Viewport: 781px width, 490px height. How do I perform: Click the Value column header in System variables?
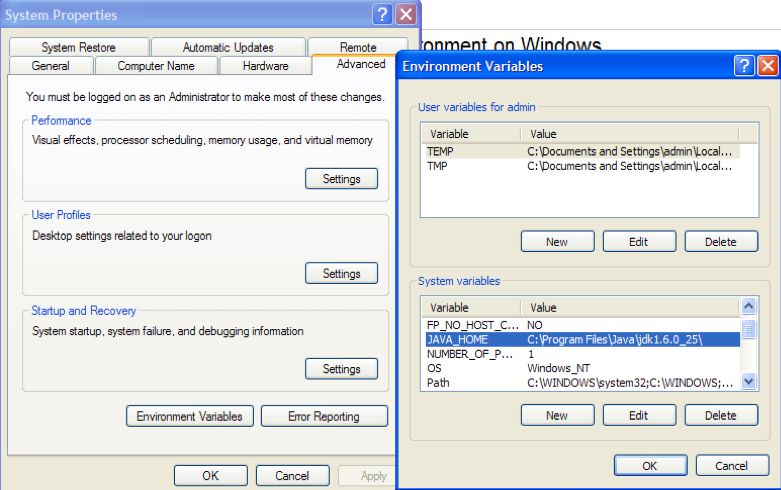point(630,308)
